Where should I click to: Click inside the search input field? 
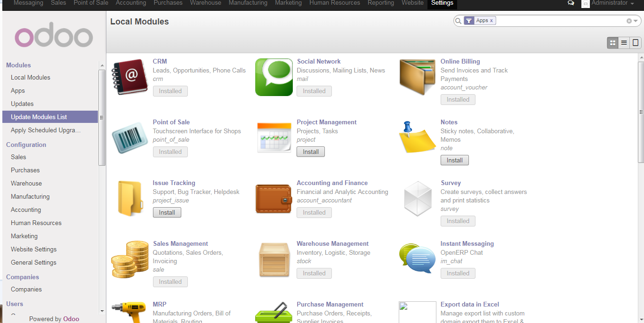(x=560, y=21)
